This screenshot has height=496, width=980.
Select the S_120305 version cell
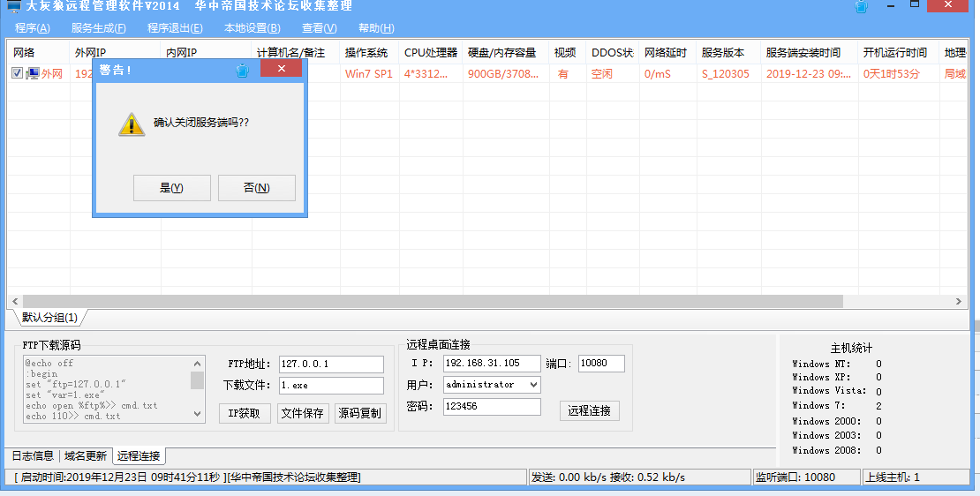pos(728,74)
